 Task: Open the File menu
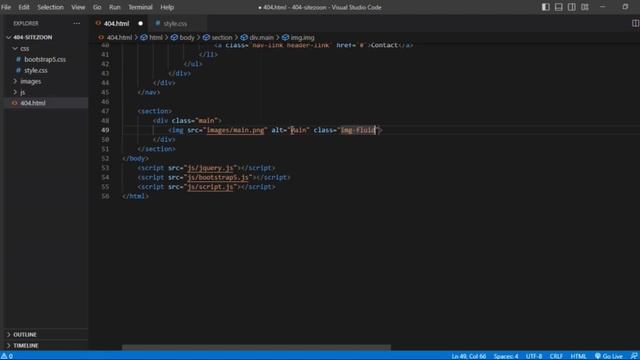tap(6, 7)
